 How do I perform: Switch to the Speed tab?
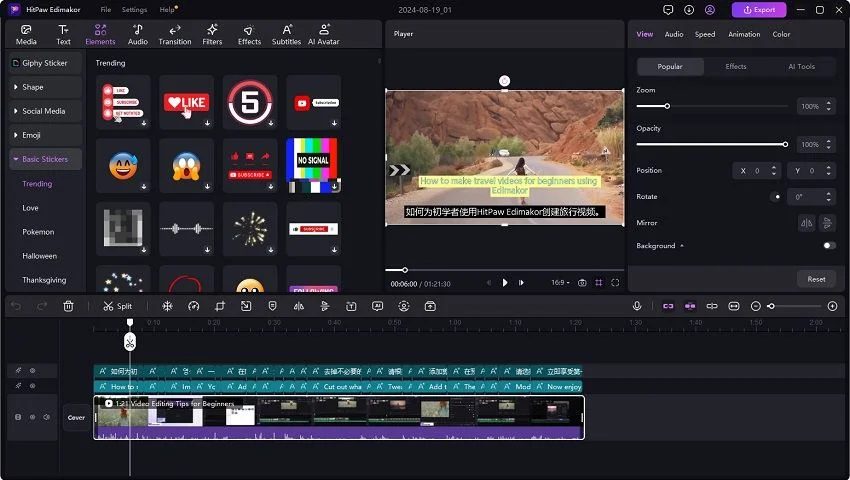click(x=705, y=34)
